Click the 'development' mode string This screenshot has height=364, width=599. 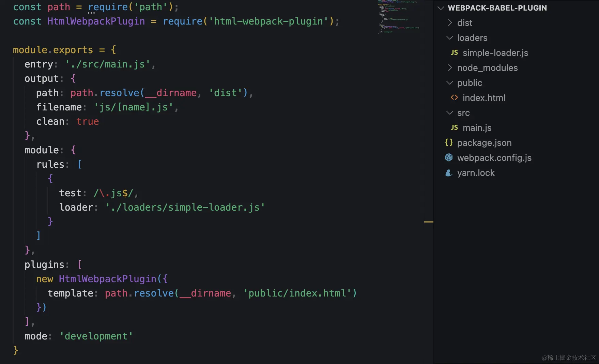tap(96, 336)
